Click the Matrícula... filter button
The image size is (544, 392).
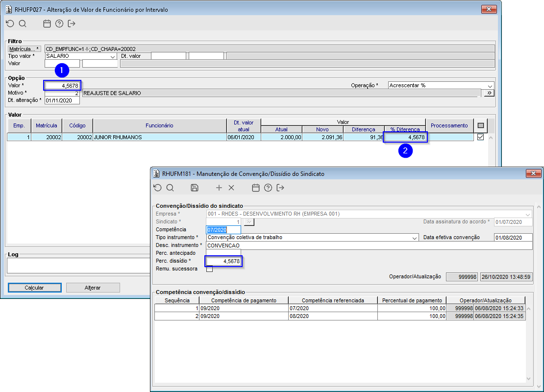pos(25,49)
